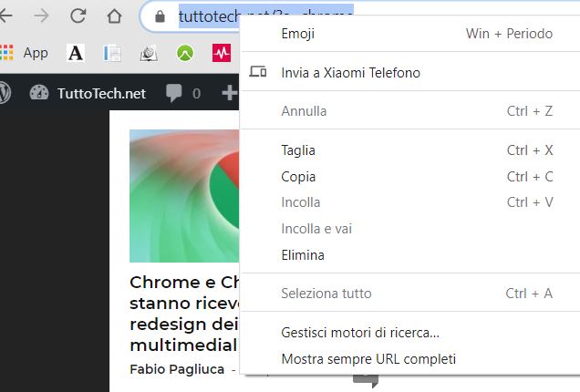Screen dimensions: 580x392
Task: Enable Mostra sempre URL completi
Action: coord(368,359)
